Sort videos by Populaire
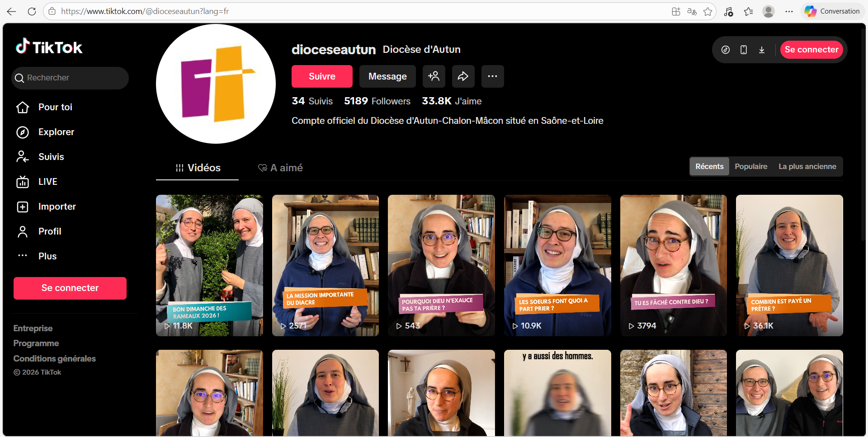The image size is (868, 437). click(751, 166)
